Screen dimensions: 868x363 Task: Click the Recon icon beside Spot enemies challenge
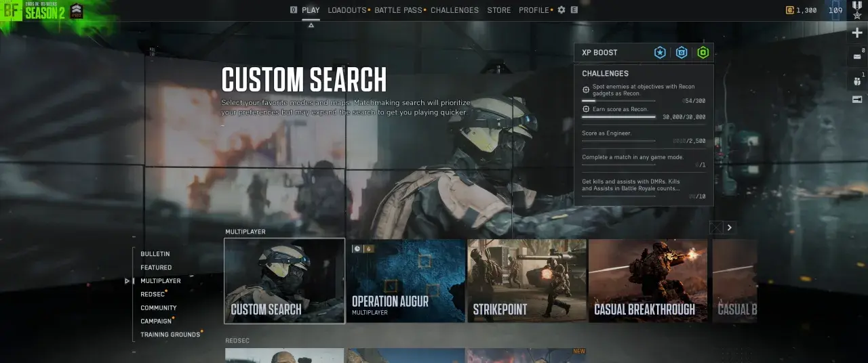point(586,89)
